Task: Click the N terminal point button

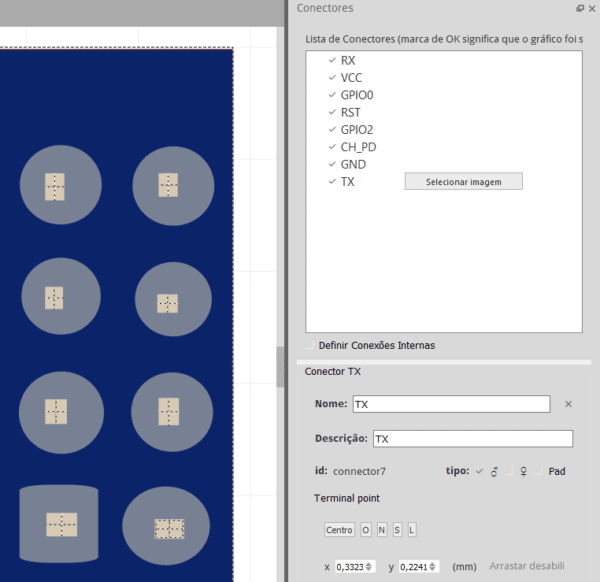Action: (x=382, y=530)
